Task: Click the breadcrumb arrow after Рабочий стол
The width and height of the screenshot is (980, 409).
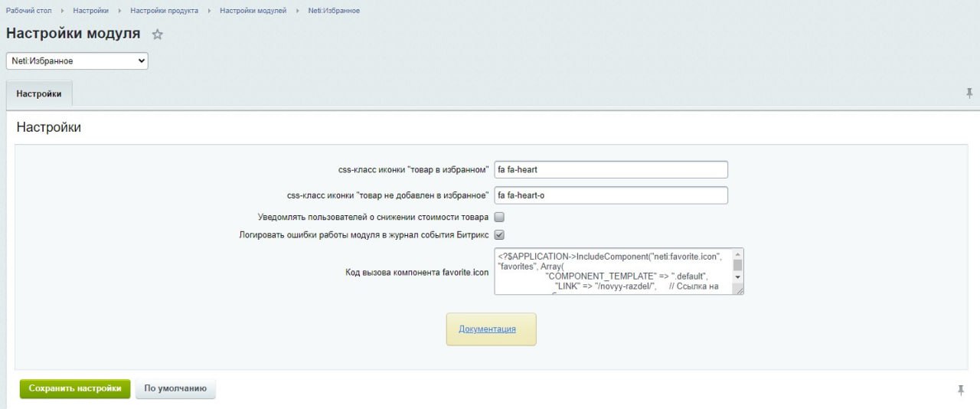Action: pos(62,11)
